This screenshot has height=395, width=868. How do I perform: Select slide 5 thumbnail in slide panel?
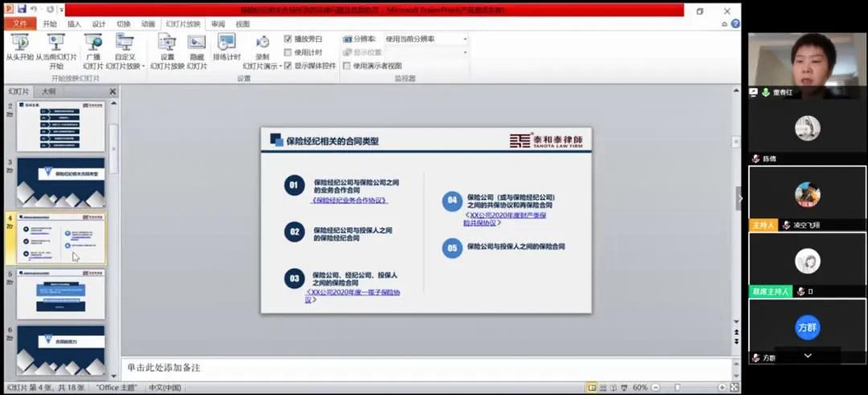61,293
